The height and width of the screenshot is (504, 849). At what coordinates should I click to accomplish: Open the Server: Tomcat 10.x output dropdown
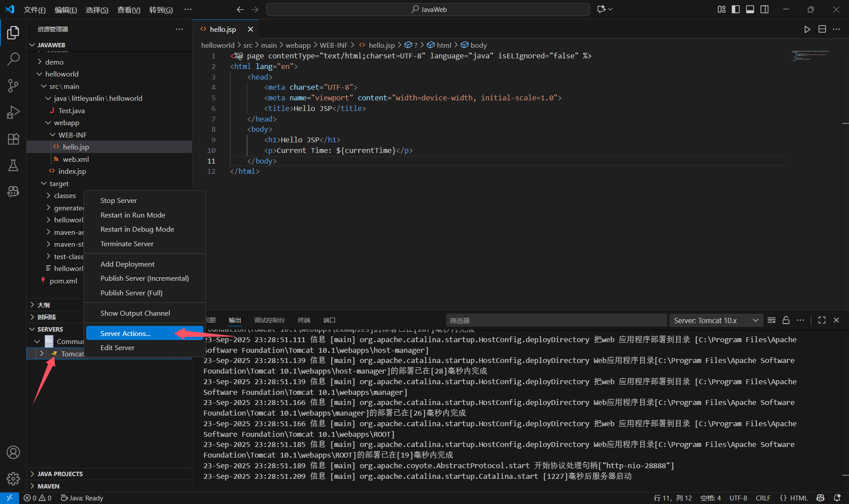tap(715, 321)
